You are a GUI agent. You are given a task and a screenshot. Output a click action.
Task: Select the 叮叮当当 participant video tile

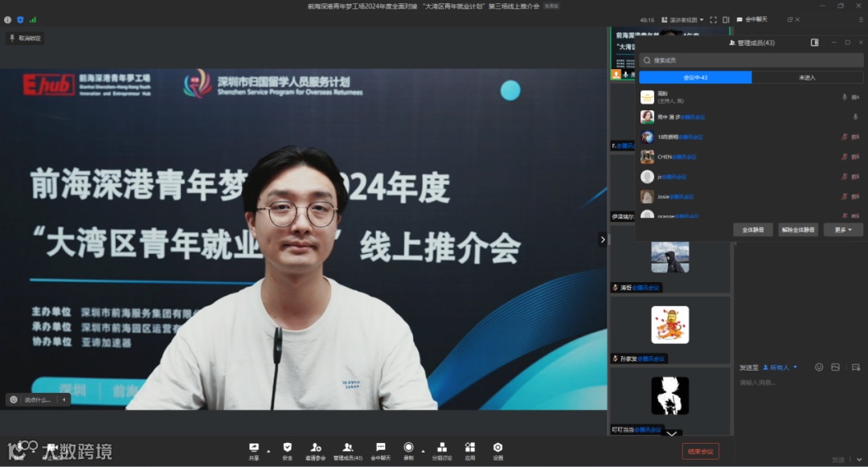669,401
